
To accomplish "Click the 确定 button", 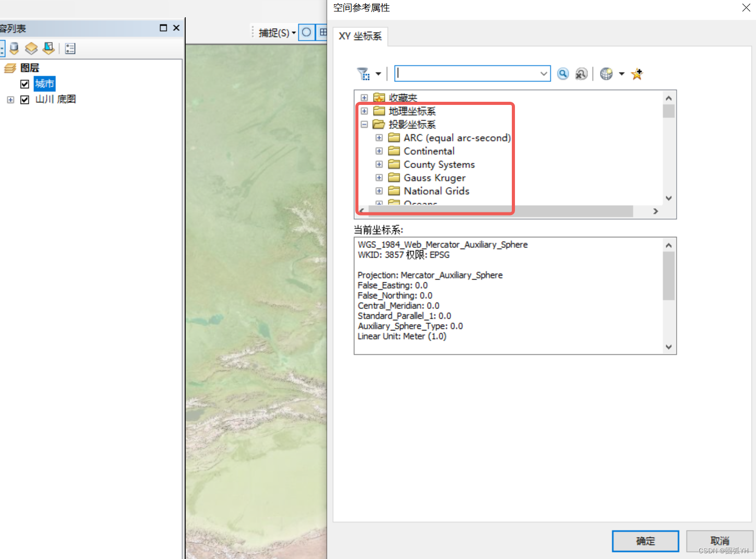I will [645, 541].
